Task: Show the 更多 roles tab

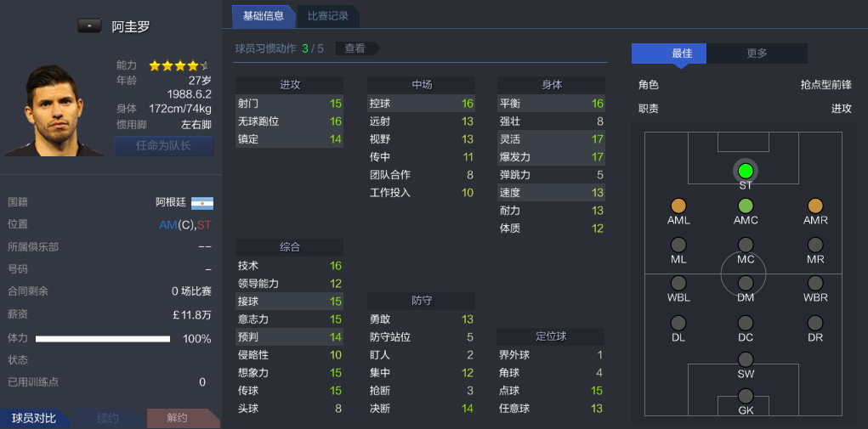Action: [757, 54]
